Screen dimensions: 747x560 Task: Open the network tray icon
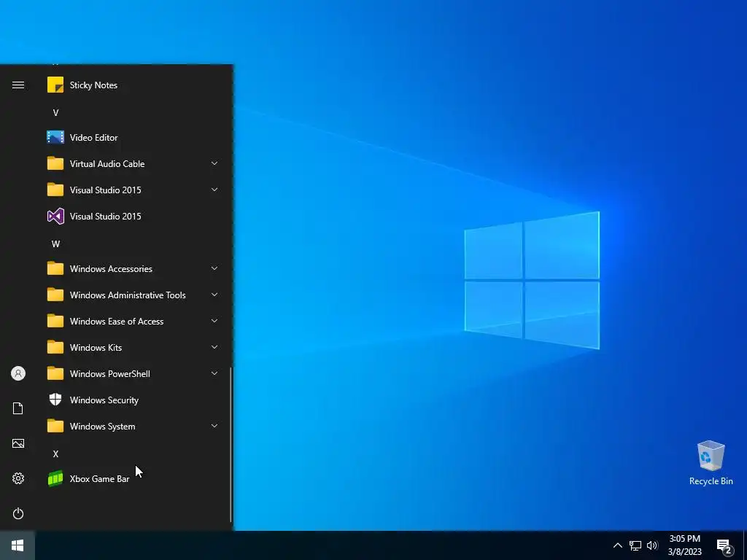(635, 545)
